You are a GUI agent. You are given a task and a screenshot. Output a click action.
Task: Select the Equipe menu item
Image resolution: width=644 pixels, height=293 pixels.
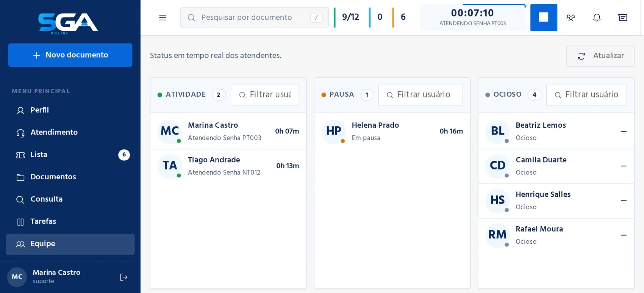click(x=70, y=244)
